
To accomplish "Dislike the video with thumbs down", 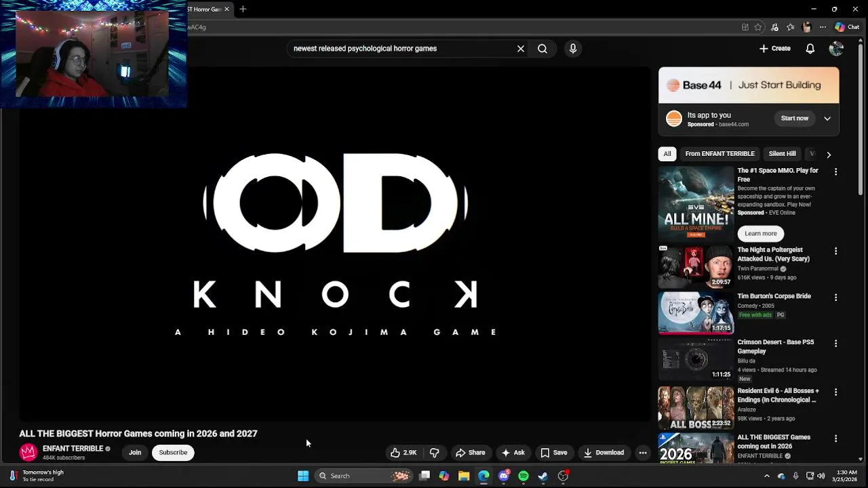I will pos(435,453).
